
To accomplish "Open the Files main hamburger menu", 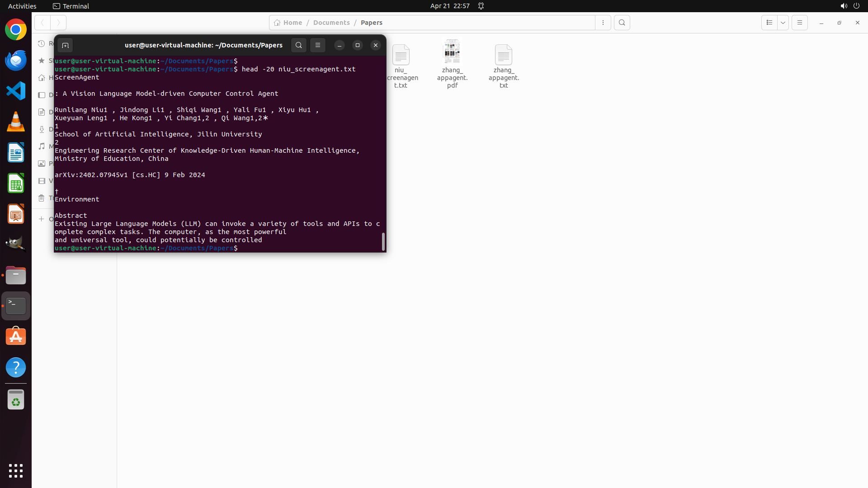I will (799, 23).
